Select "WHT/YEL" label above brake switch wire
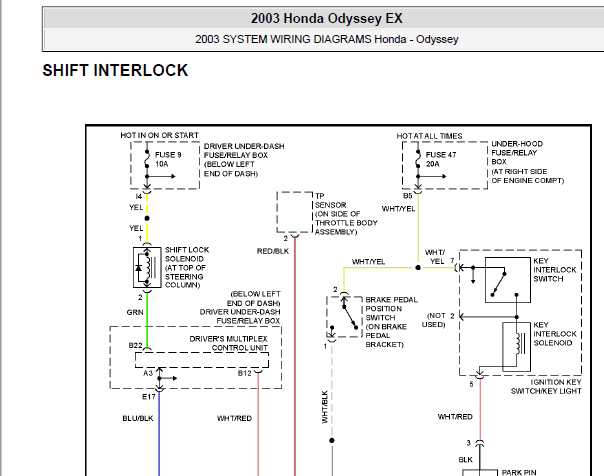This screenshot has height=476, width=604. tap(368, 262)
